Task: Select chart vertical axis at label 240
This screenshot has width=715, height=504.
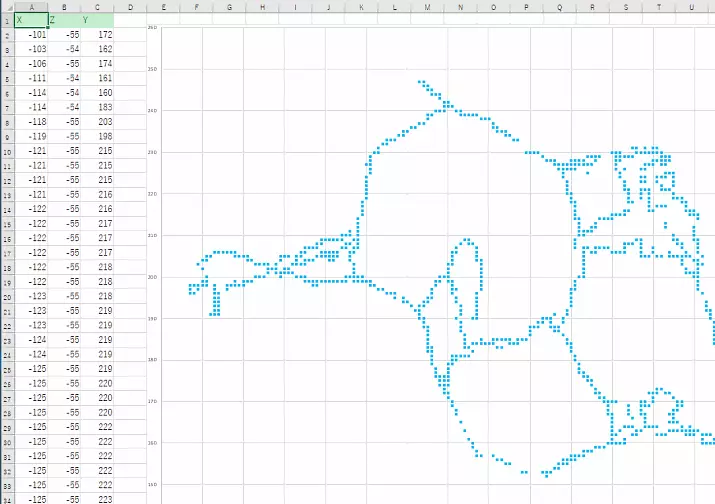Action: click(152, 110)
